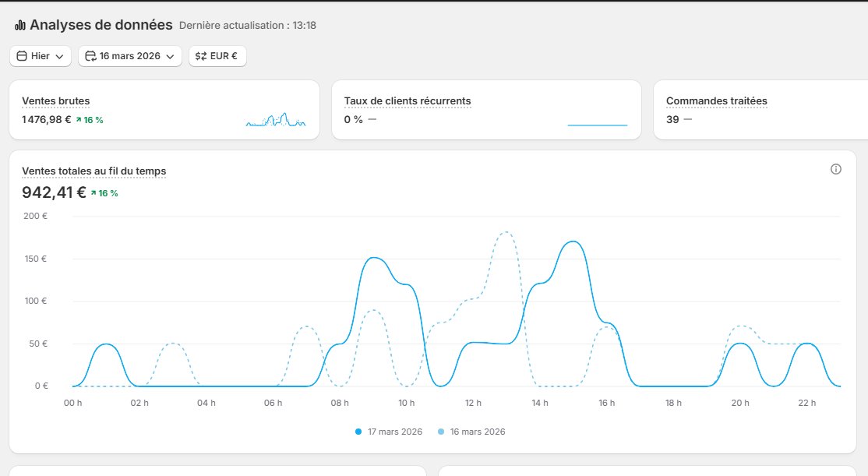The width and height of the screenshot is (868, 476).
Task: Click the 1 476,98 € gross sales value
Action: coord(47,119)
